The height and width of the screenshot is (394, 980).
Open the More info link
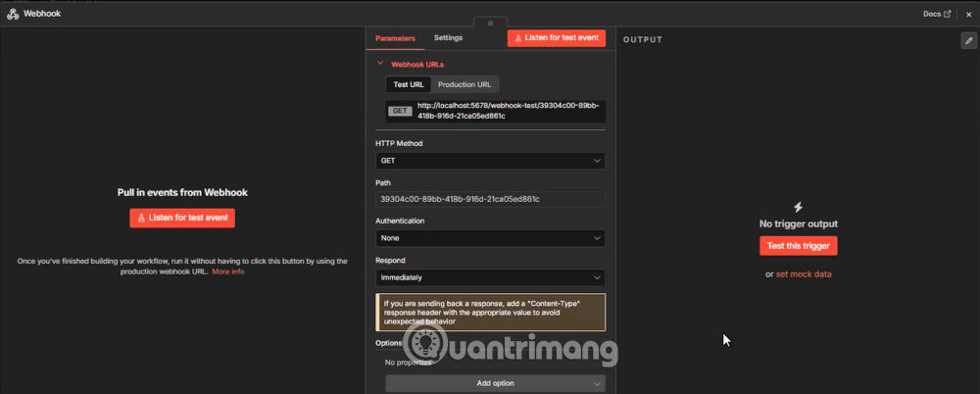(x=228, y=272)
